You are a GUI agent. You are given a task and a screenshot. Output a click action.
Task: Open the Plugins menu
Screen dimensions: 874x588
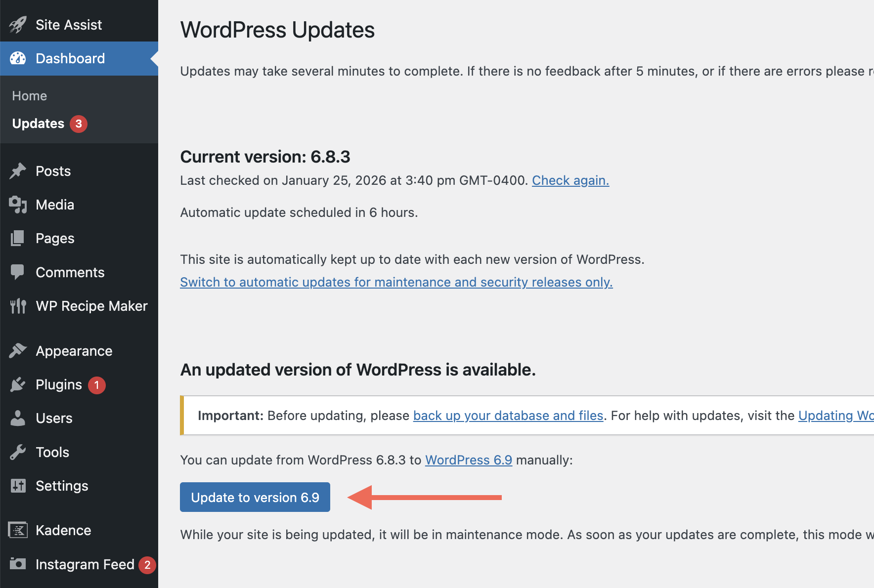coord(79,384)
